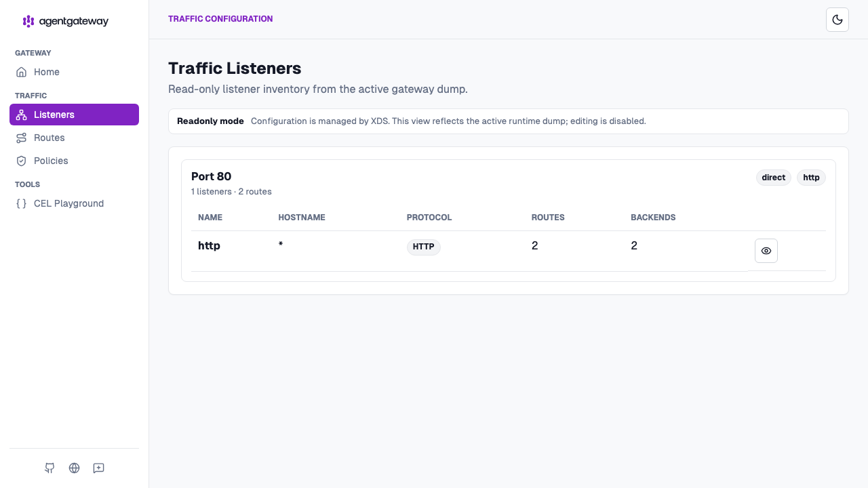Click the Home house icon
The height and width of the screenshot is (488, 868).
22,72
